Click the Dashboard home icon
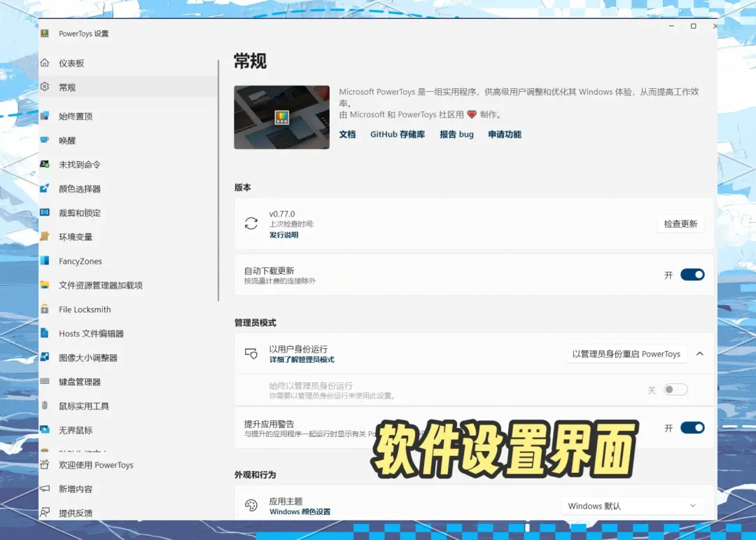The image size is (756, 540). click(x=45, y=63)
